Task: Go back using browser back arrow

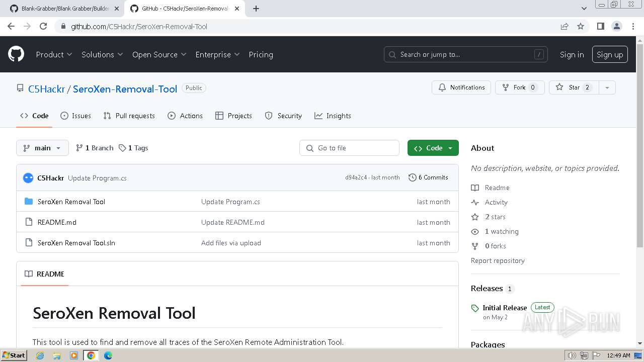Action: pyautogui.click(x=11, y=26)
